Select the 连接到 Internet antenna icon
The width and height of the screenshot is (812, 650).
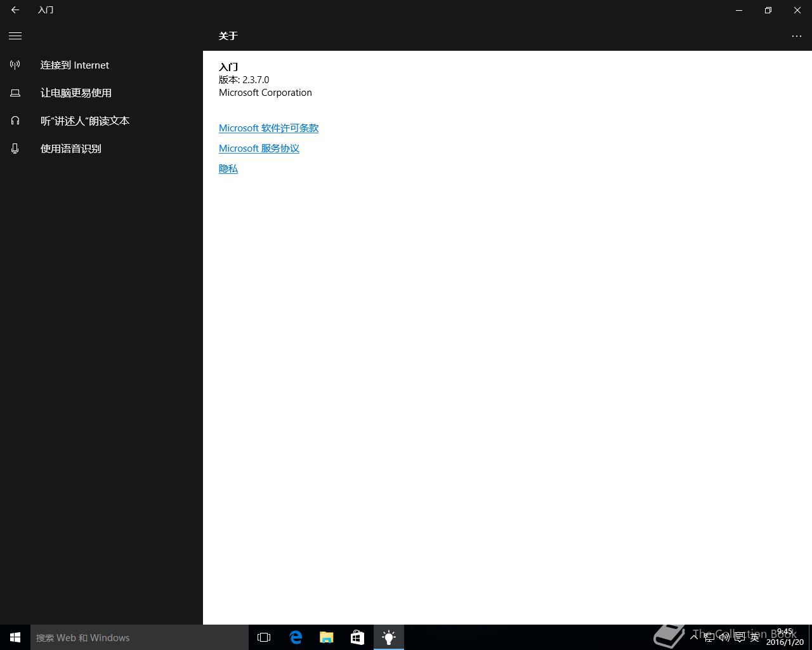pyautogui.click(x=15, y=65)
